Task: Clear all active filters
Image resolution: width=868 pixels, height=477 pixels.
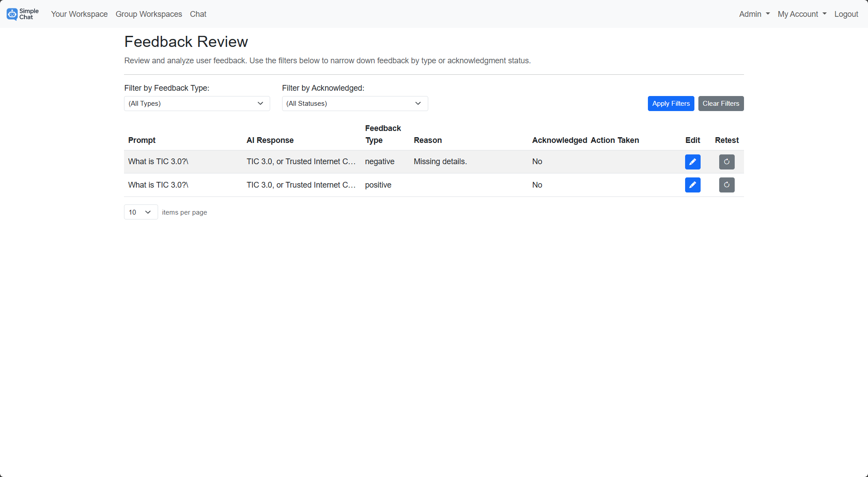Action: pos(721,103)
